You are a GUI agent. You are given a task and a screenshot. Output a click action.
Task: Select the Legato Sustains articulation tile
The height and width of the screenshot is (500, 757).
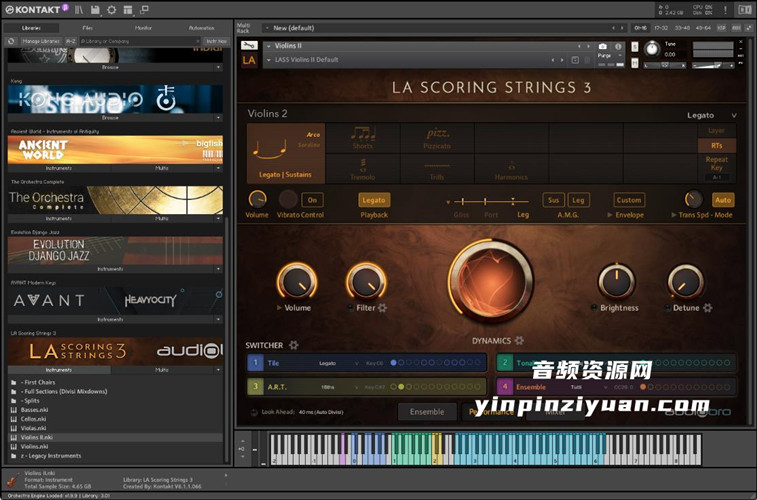click(286, 153)
